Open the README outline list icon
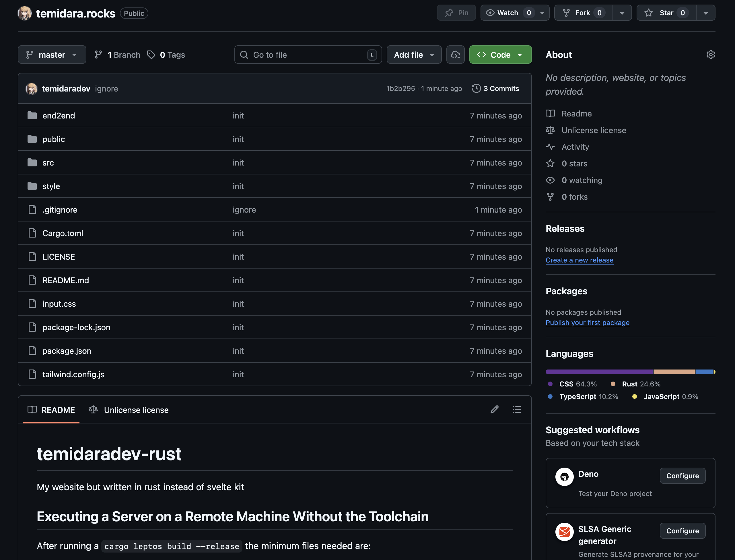This screenshot has height=560, width=735. click(x=517, y=410)
